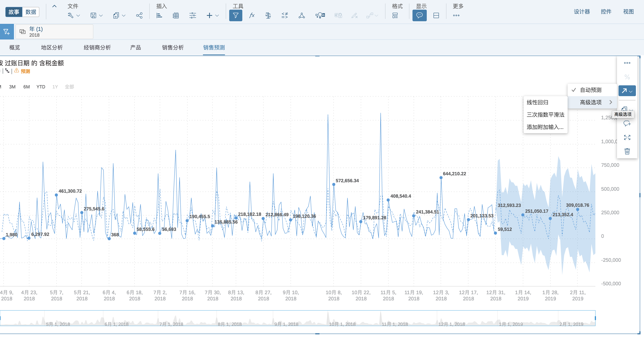This screenshot has height=339, width=644.
Task: Toggle the story filter funnel tool
Action: tap(236, 15)
